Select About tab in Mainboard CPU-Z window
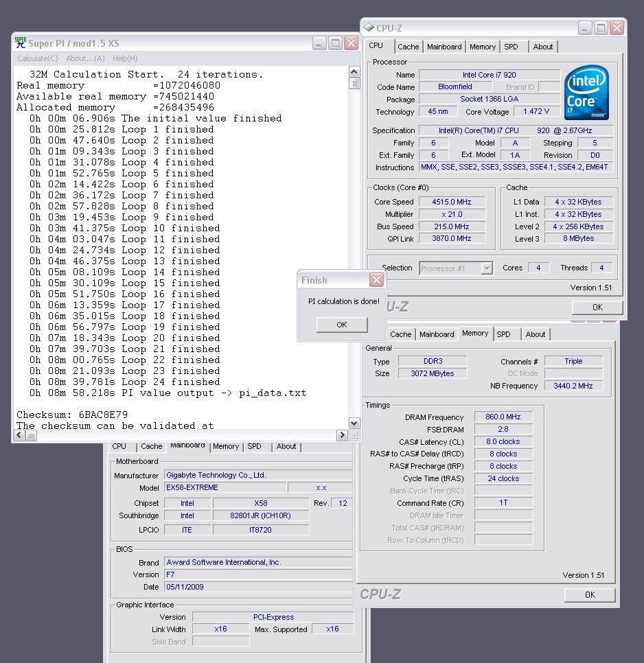 click(x=286, y=446)
